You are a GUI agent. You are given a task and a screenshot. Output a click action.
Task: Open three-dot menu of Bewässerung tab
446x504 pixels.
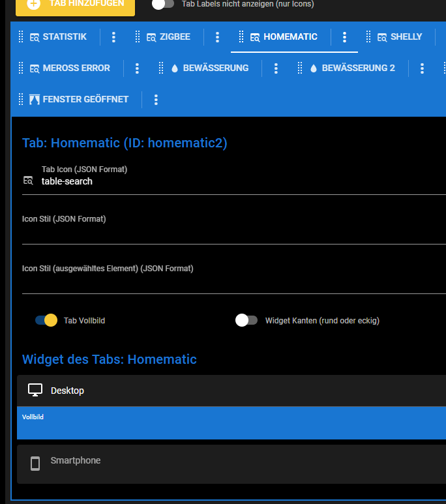tap(276, 68)
